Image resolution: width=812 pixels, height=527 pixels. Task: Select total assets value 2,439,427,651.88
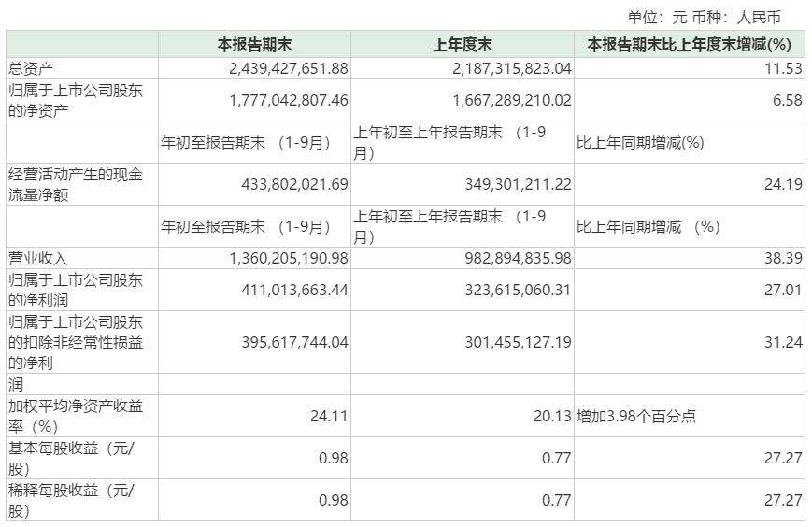(288, 68)
